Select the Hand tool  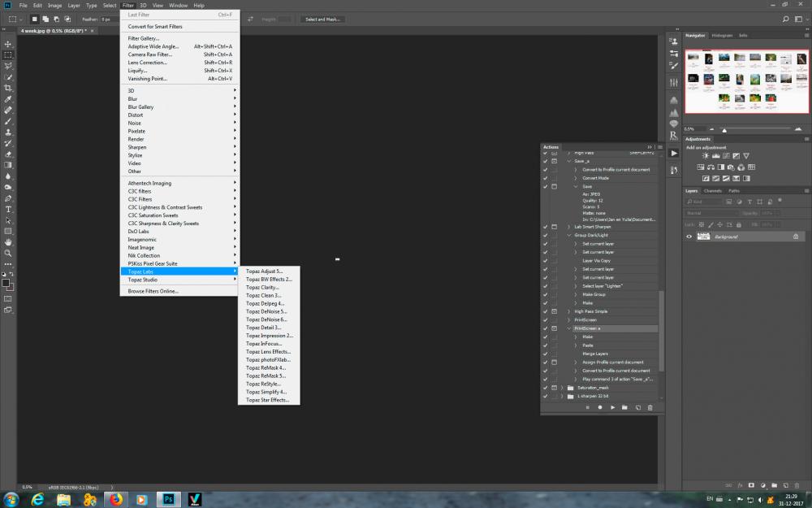click(8, 242)
